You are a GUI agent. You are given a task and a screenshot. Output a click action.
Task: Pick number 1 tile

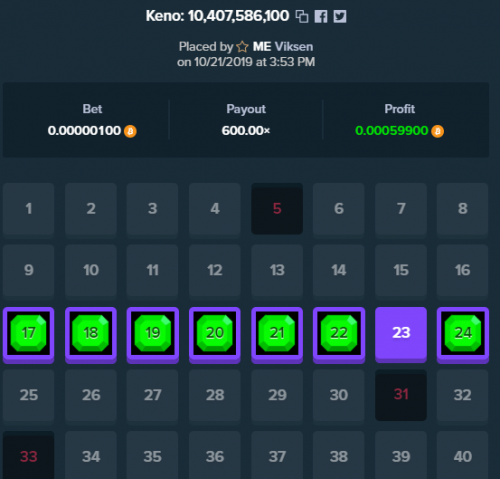pyautogui.click(x=29, y=210)
